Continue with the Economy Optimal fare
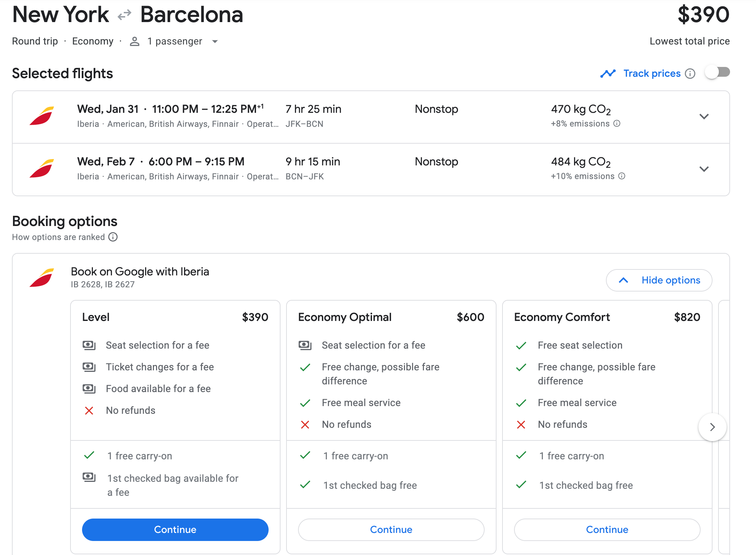756x555 pixels. click(x=391, y=529)
